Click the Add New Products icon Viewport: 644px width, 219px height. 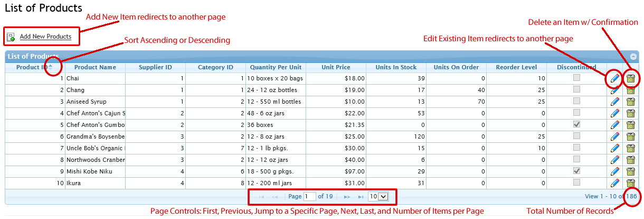[11, 37]
